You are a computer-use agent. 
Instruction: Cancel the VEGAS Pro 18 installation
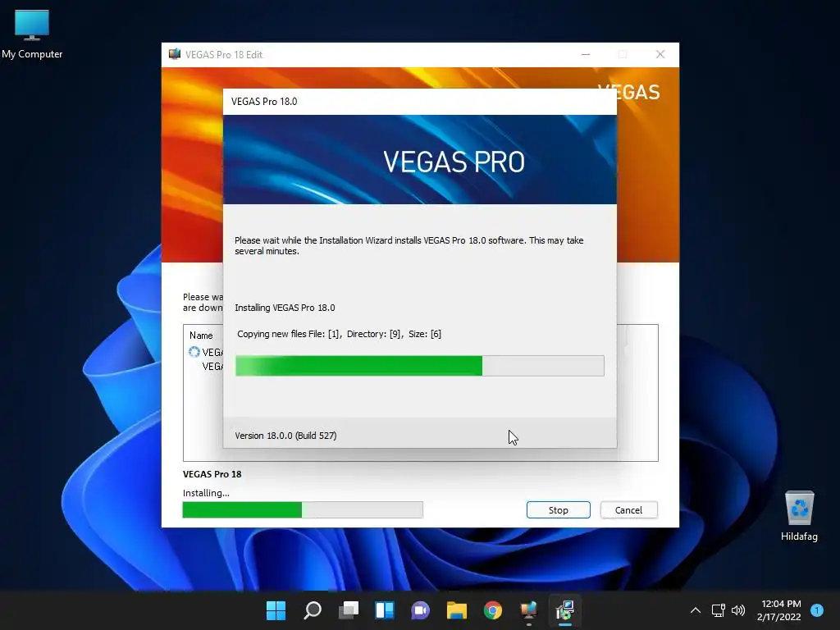(x=628, y=510)
